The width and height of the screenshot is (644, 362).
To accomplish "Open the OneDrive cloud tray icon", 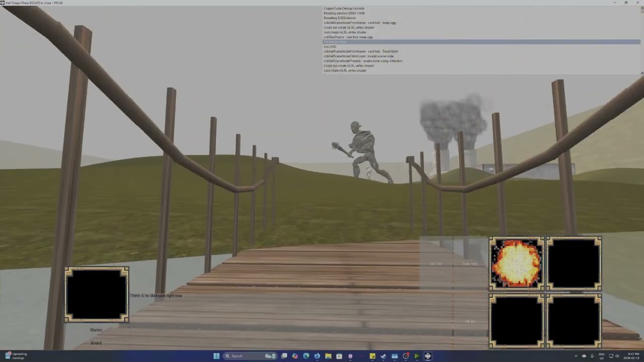I will pyautogui.click(x=584, y=356).
